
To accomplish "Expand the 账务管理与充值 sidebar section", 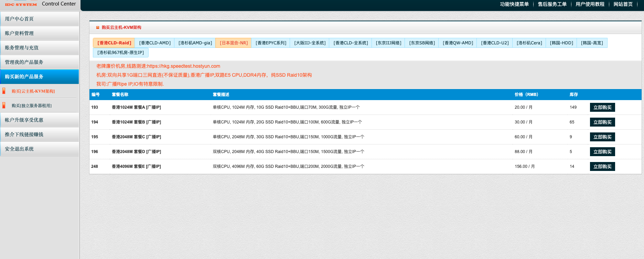I will tap(40, 48).
